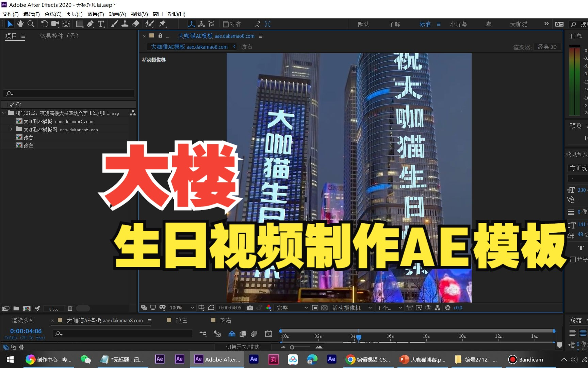
Task: Select the Selection arrow tool
Action: [x=10, y=24]
